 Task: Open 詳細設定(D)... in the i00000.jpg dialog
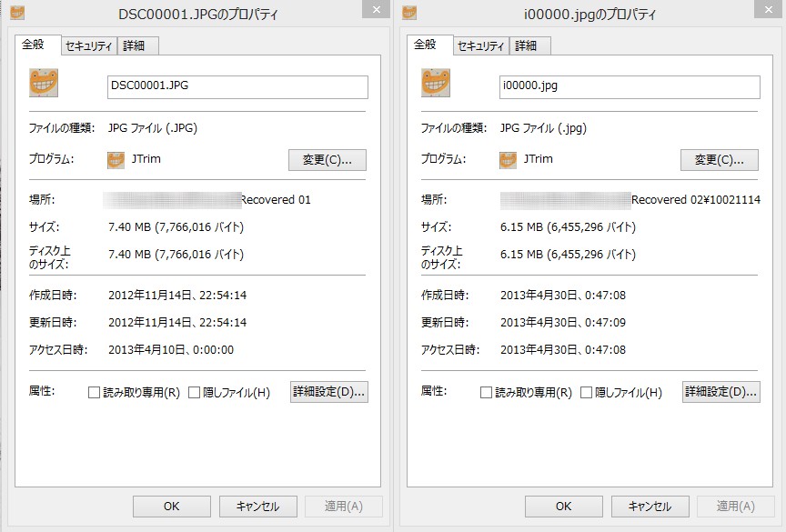tap(720, 392)
